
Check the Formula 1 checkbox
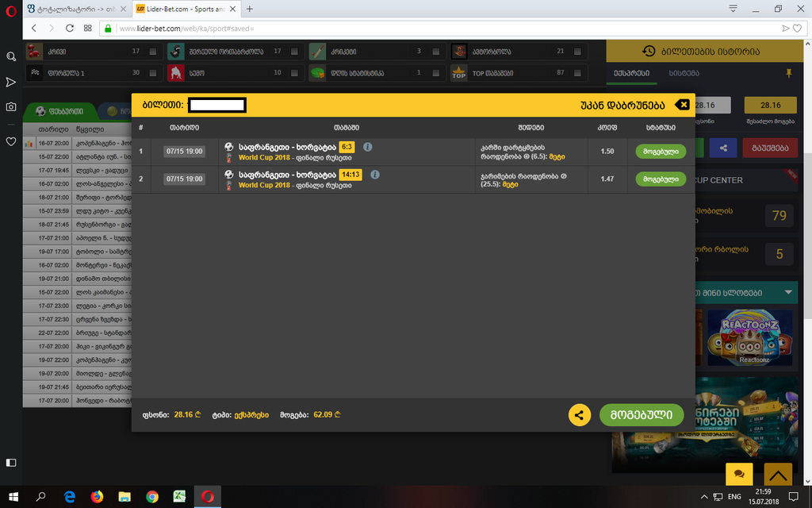click(x=153, y=73)
